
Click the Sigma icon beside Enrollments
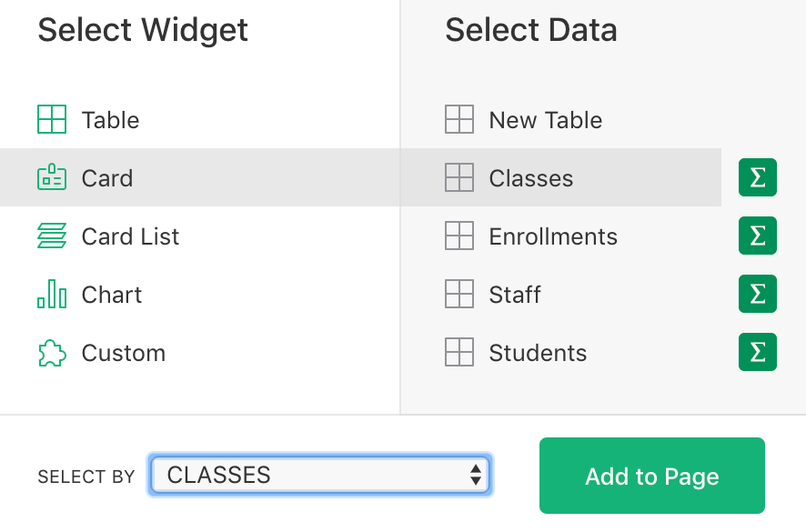tap(758, 236)
